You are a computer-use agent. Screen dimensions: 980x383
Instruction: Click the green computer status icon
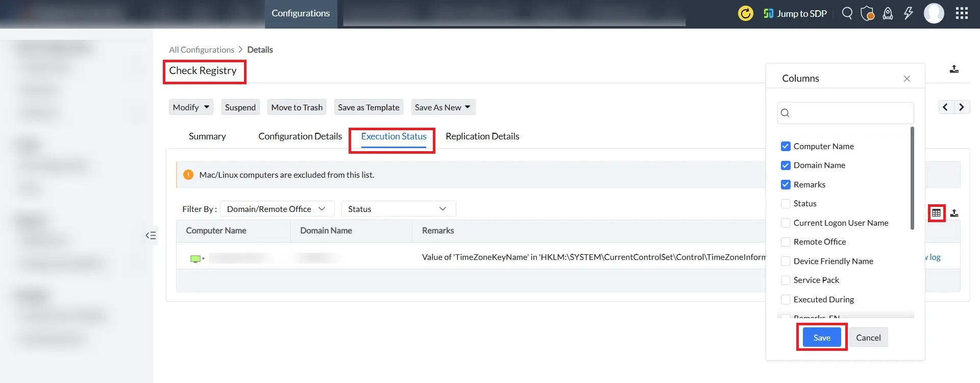click(195, 259)
